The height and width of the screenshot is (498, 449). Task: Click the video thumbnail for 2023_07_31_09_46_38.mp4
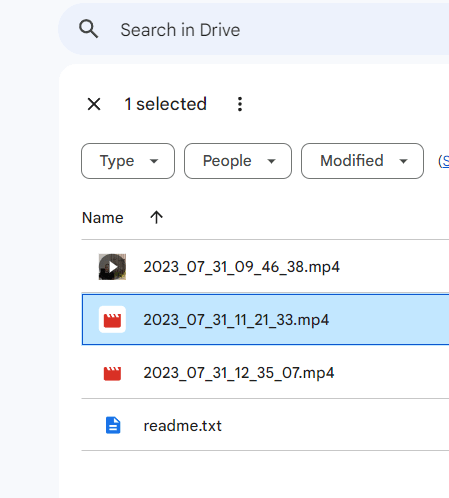click(112, 267)
